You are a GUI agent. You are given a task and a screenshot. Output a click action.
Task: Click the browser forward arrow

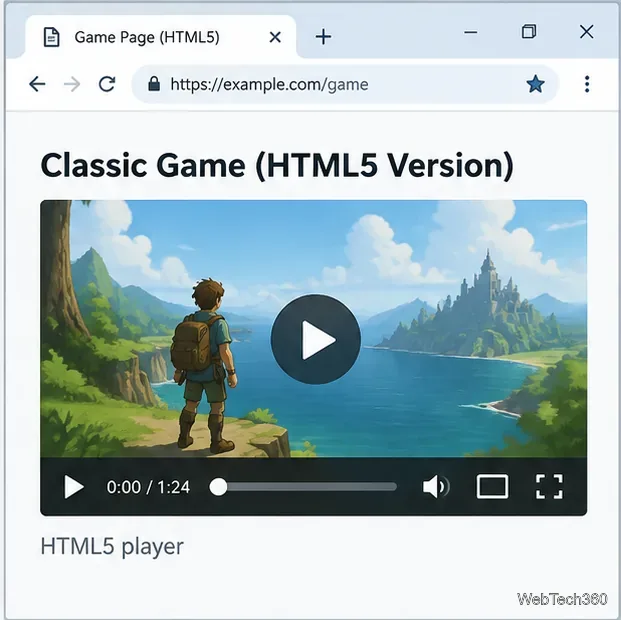(72, 84)
